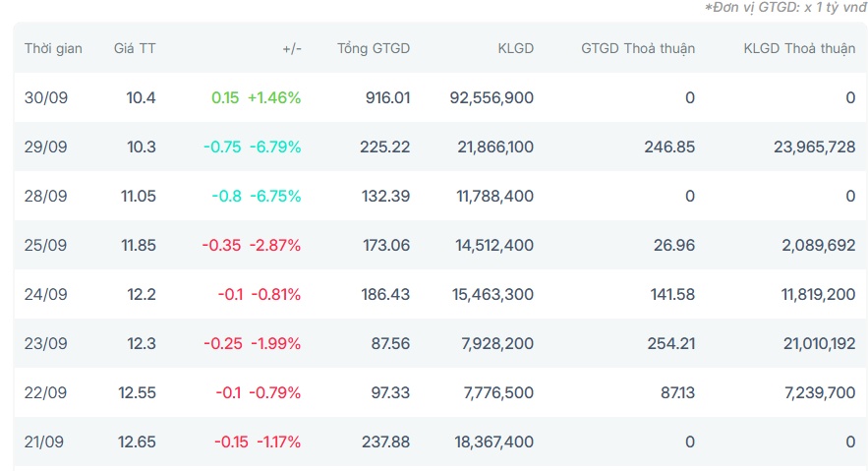
Task: Click the price 10.4 cell
Action: tap(141, 98)
